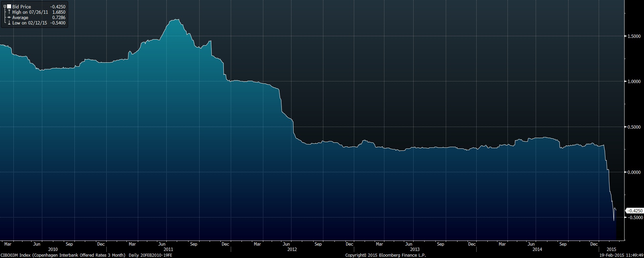
Task: Collapse the Bid Price legend tree
Action: tap(5, 7)
